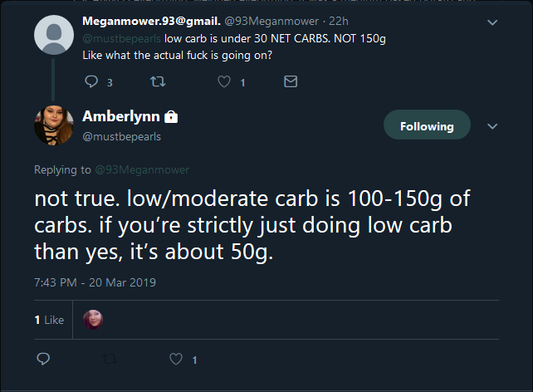The image size is (533, 392).
Task: Reply to Meganmower's tweet via comment icon
Action: click(91, 81)
